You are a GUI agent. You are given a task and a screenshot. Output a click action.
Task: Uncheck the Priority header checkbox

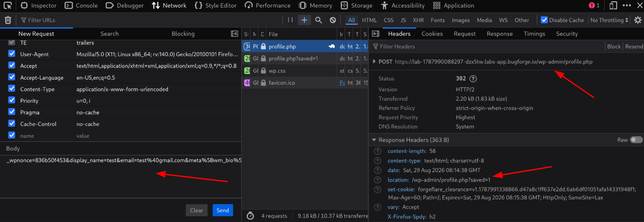pos(12,100)
